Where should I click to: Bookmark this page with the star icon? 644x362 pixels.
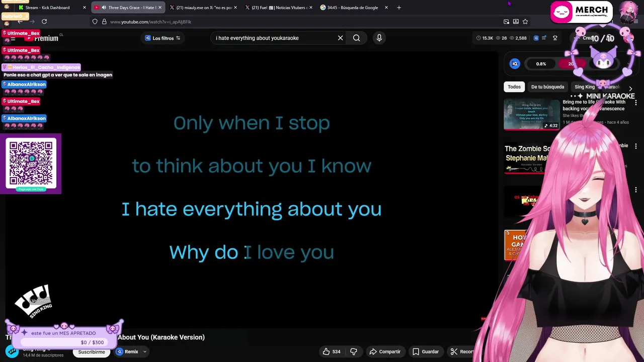tap(525, 22)
